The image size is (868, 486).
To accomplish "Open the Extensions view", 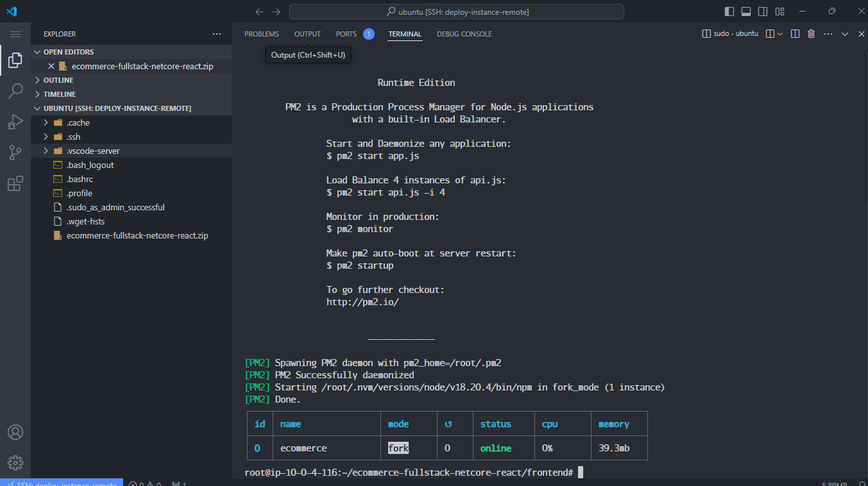I will tap(15, 184).
